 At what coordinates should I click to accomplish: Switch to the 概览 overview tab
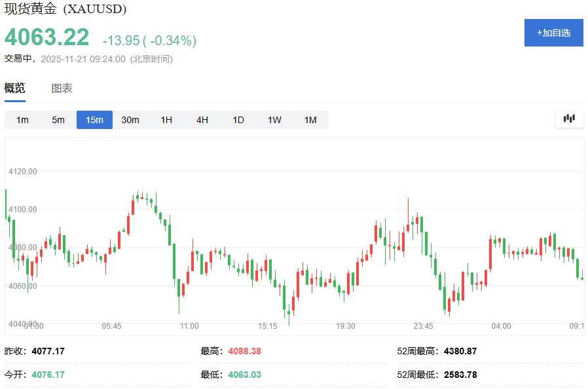(x=15, y=88)
